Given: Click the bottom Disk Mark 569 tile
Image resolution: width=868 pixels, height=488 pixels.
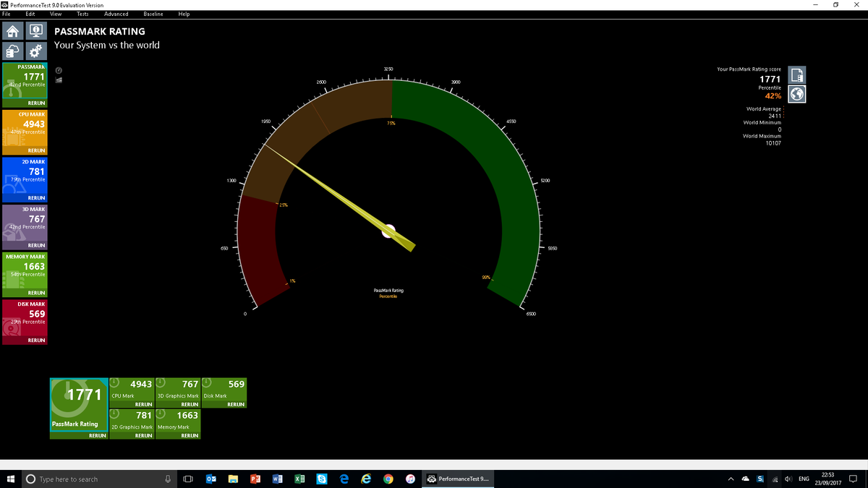Looking at the screenshot, I should [224, 389].
